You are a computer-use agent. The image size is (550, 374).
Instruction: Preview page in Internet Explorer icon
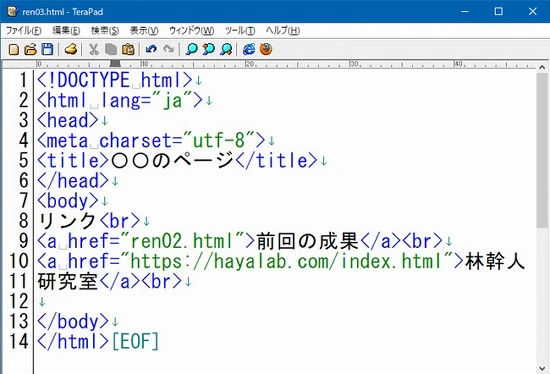[x=249, y=49]
